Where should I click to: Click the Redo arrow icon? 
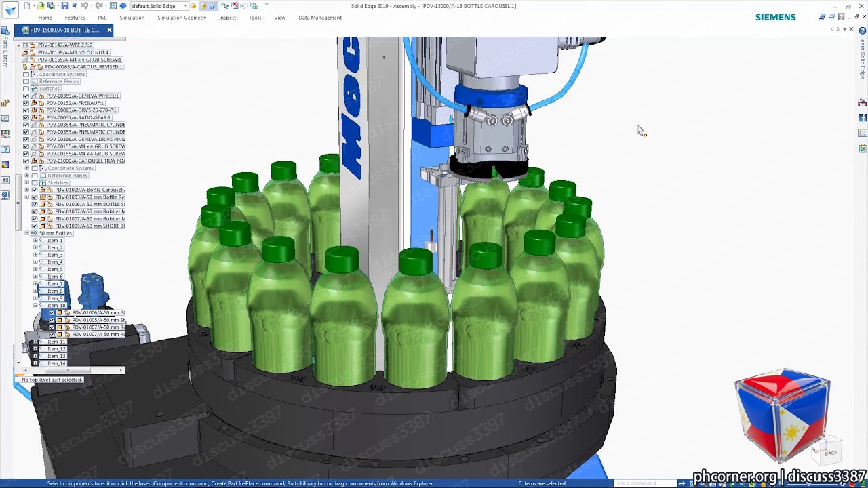pos(98,6)
